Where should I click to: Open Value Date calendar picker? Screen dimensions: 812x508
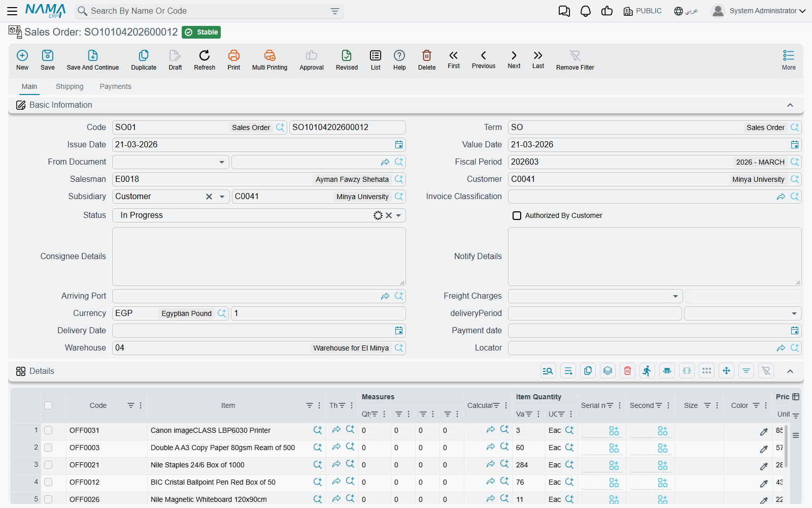coord(795,145)
